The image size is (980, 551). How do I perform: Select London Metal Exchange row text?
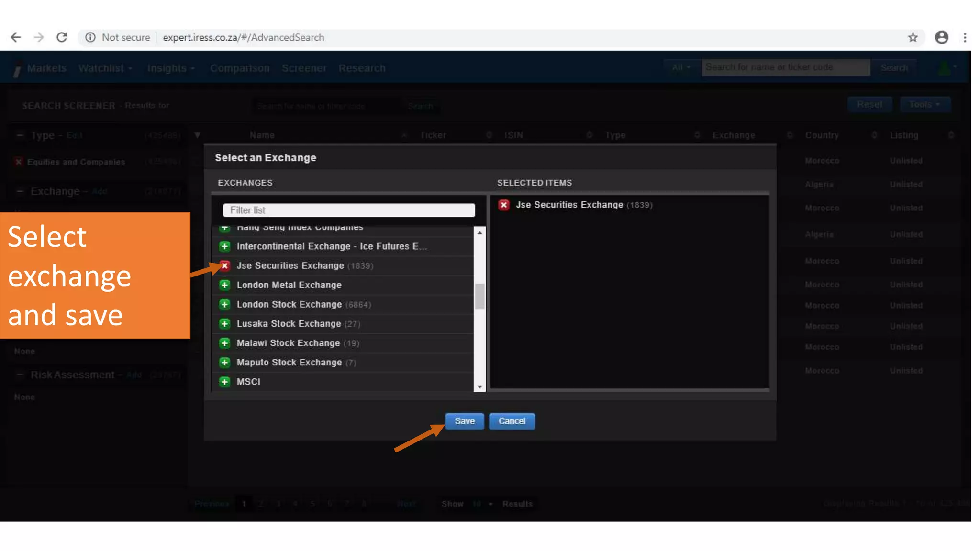[289, 285]
